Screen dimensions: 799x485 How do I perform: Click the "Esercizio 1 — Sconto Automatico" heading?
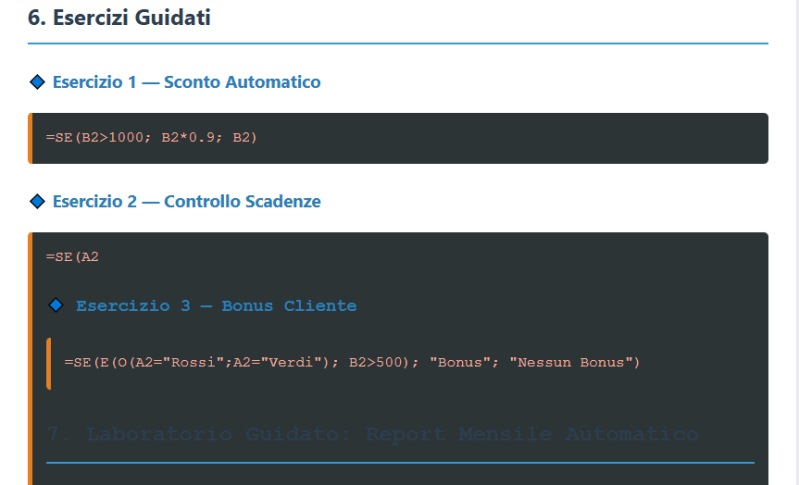186,82
